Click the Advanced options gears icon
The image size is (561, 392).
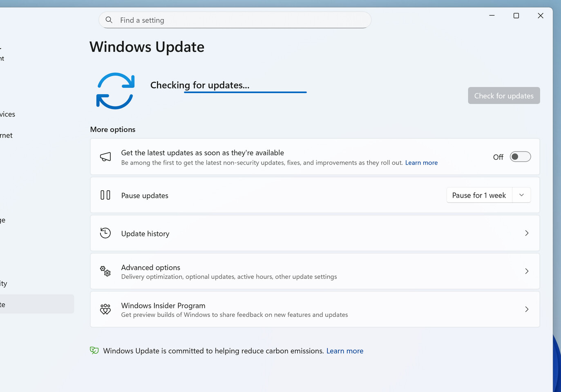pos(105,271)
